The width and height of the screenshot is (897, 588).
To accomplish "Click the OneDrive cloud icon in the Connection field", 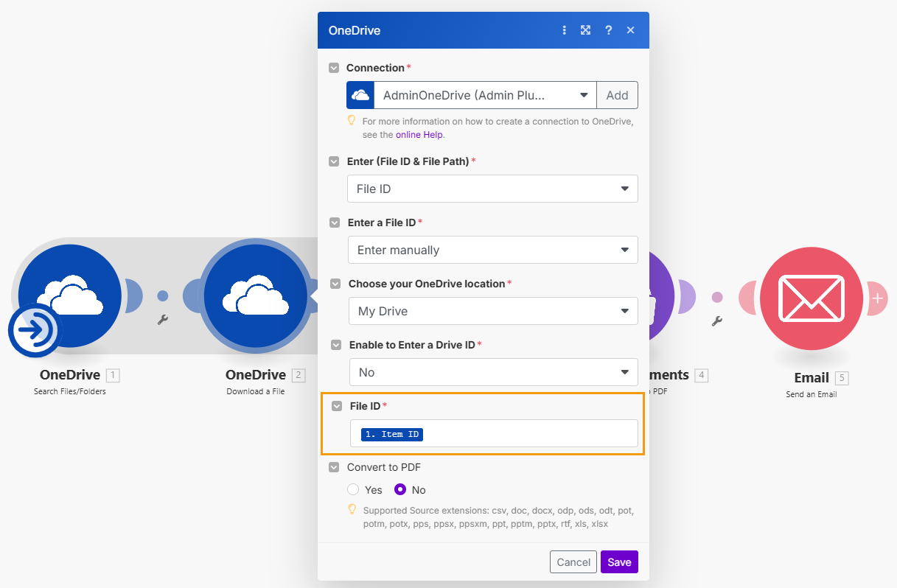I will [360, 95].
